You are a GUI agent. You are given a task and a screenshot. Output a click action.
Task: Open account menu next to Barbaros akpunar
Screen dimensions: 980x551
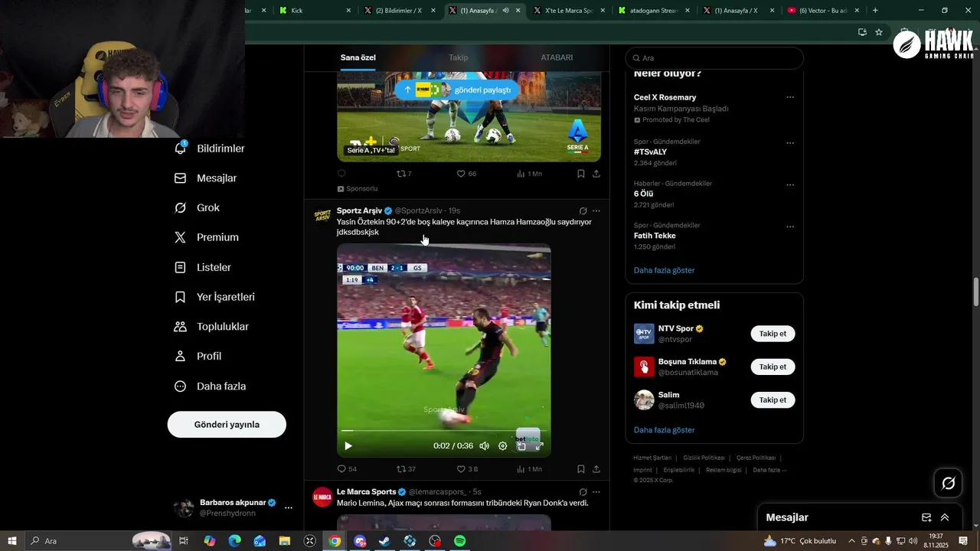pos(289,507)
